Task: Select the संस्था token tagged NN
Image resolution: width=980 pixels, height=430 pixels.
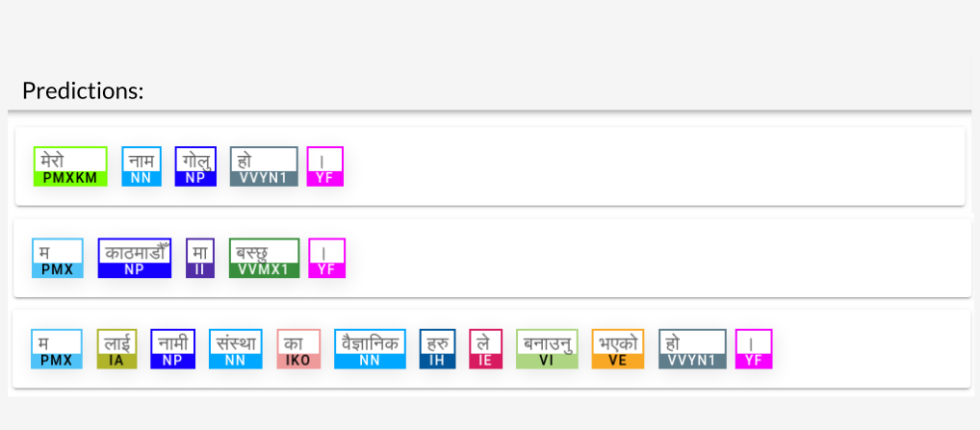Action: click(236, 349)
